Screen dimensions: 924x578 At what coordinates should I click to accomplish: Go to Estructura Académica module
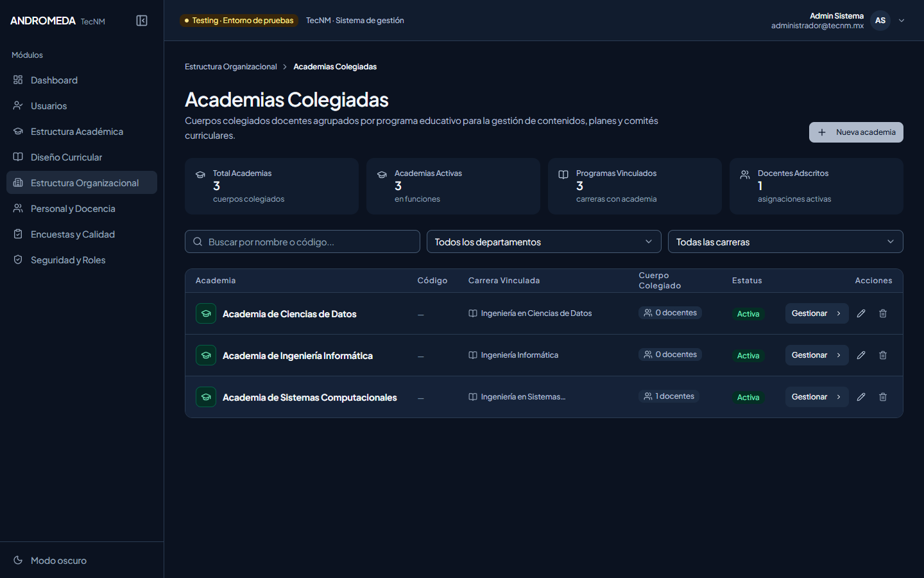tap(81, 132)
